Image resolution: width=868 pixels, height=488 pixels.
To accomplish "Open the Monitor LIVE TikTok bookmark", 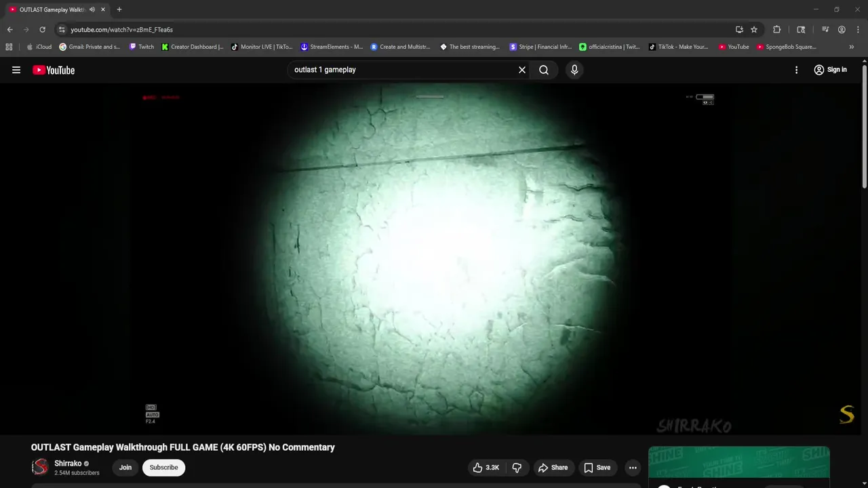I will (262, 47).
